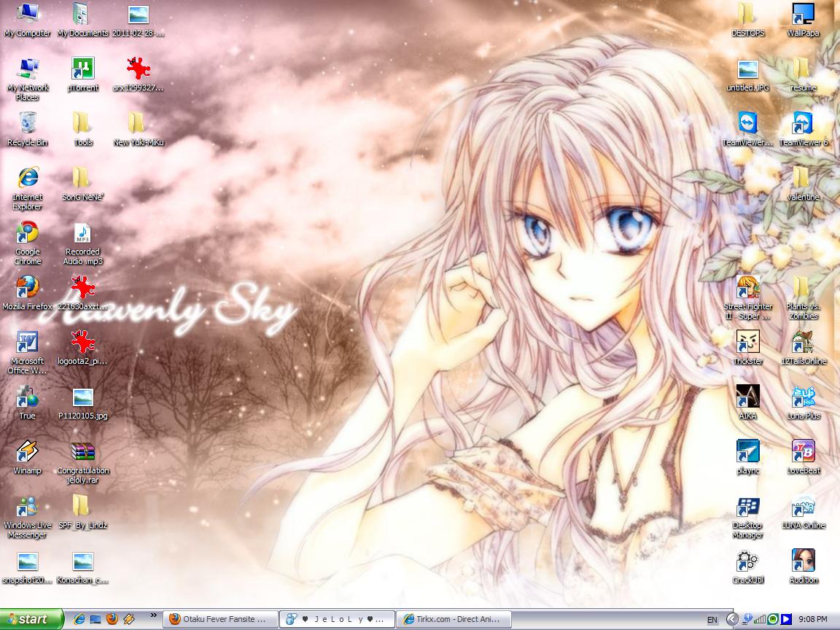The image size is (840, 630).
Task: Click Show Desktop in Quick Launch
Action: [x=96, y=619]
